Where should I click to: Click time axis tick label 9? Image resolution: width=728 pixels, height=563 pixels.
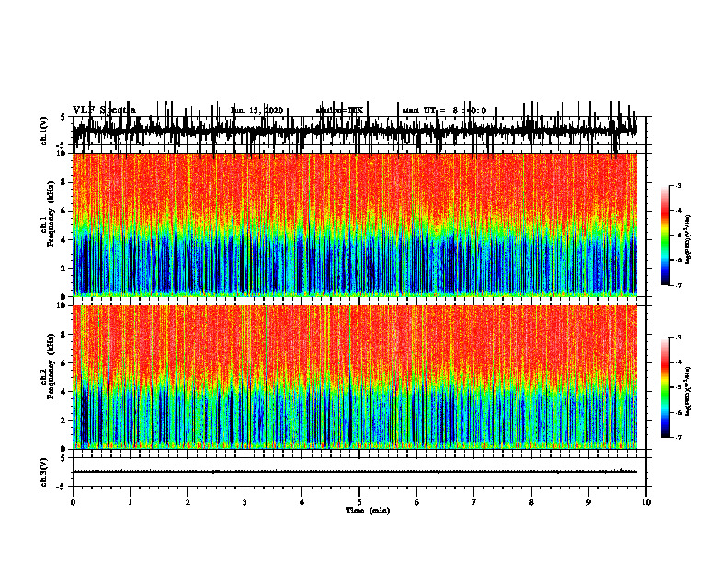pos(588,502)
